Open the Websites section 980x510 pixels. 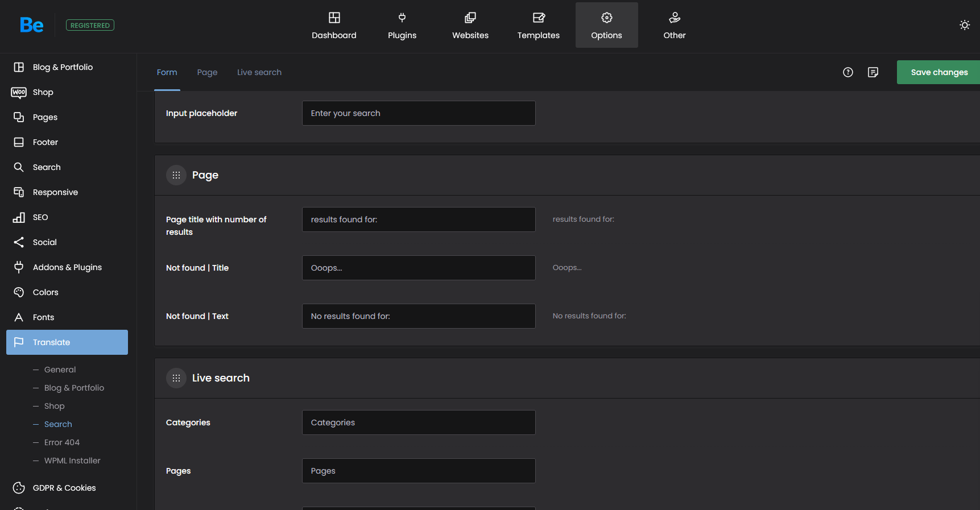pyautogui.click(x=470, y=25)
